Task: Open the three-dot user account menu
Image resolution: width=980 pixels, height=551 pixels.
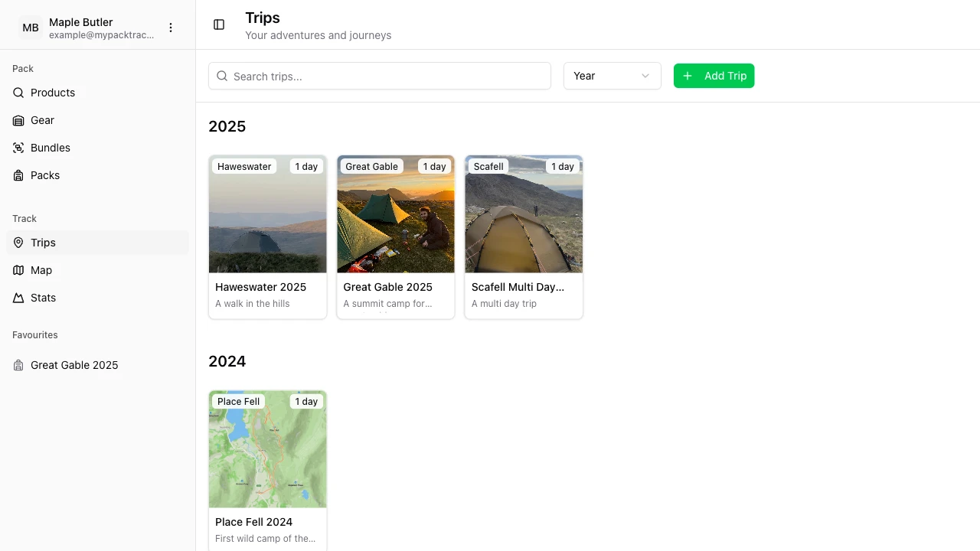Action: pos(171,28)
